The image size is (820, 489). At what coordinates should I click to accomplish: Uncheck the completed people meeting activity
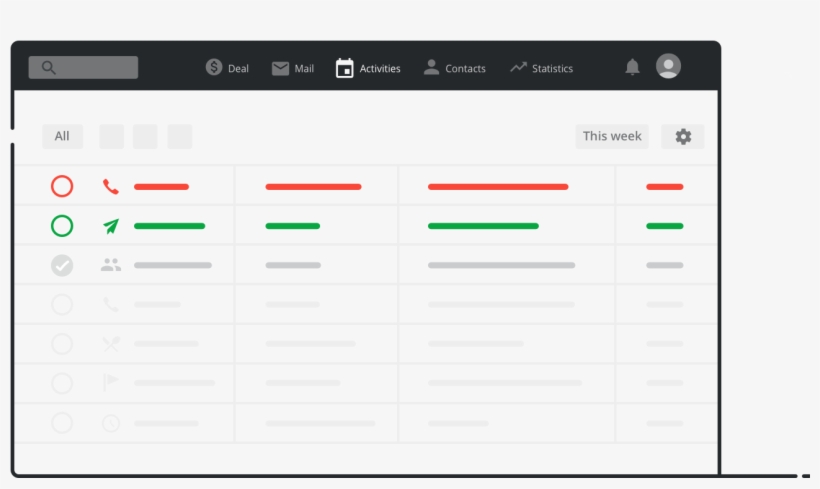tap(62, 265)
